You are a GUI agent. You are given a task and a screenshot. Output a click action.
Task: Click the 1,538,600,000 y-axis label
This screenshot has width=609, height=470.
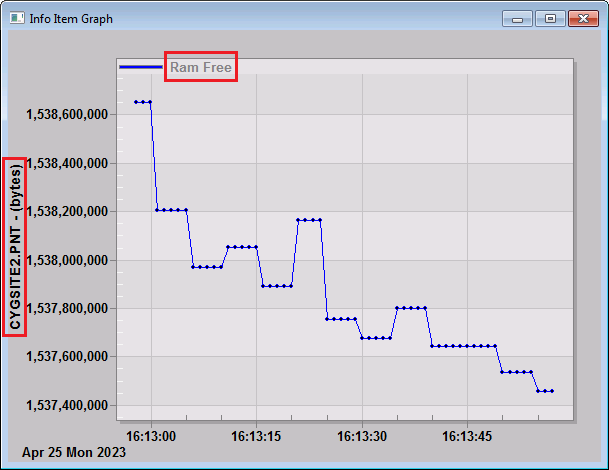tap(67, 115)
